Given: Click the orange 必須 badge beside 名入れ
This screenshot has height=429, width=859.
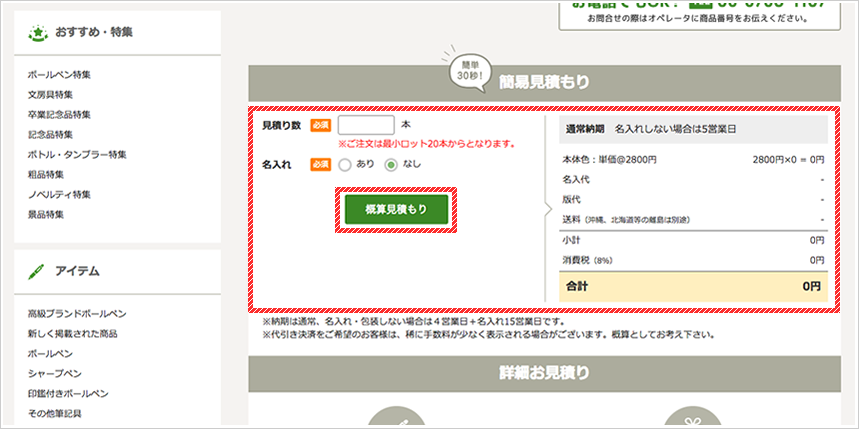Looking at the screenshot, I should click(320, 165).
